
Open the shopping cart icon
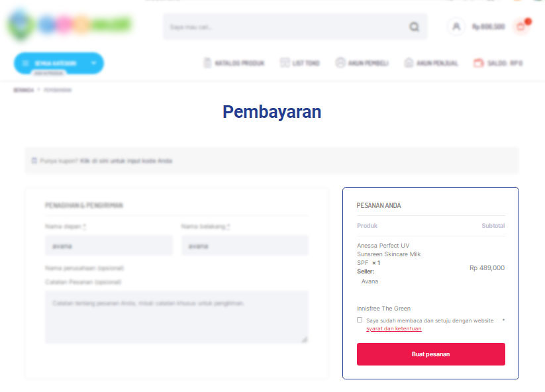click(x=521, y=26)
